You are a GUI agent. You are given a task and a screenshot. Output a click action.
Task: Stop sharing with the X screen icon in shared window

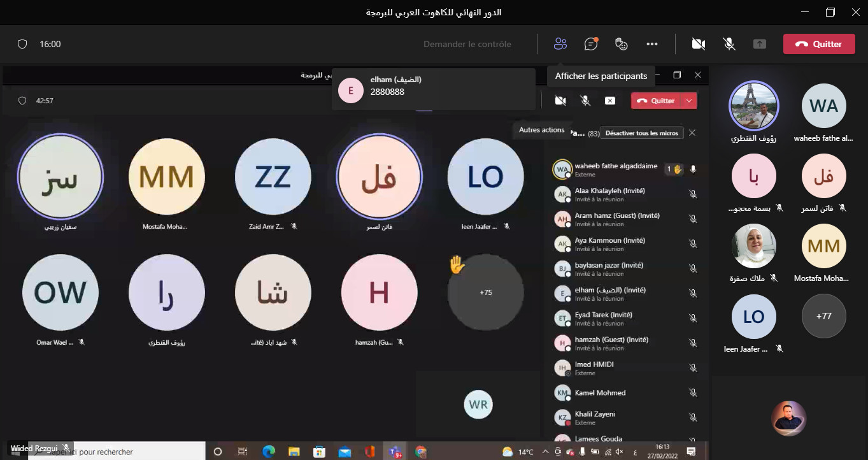[x=610, y=101]
